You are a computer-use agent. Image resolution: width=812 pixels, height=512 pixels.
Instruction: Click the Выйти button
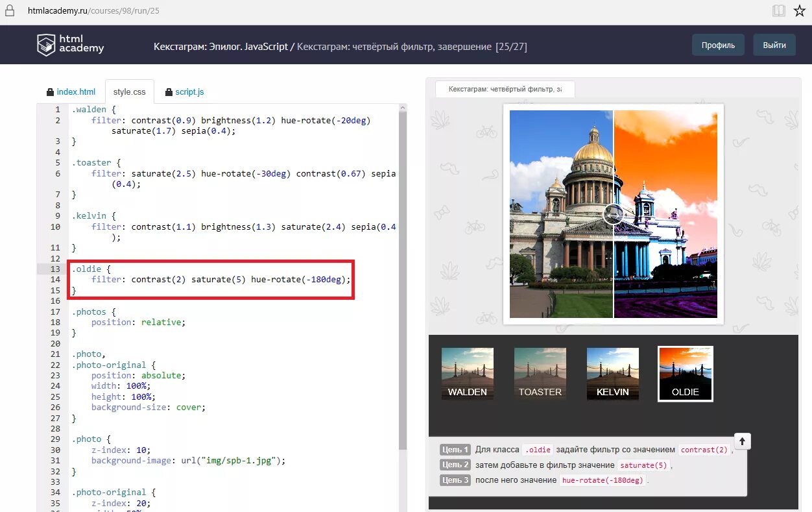[x=774, y=45]
